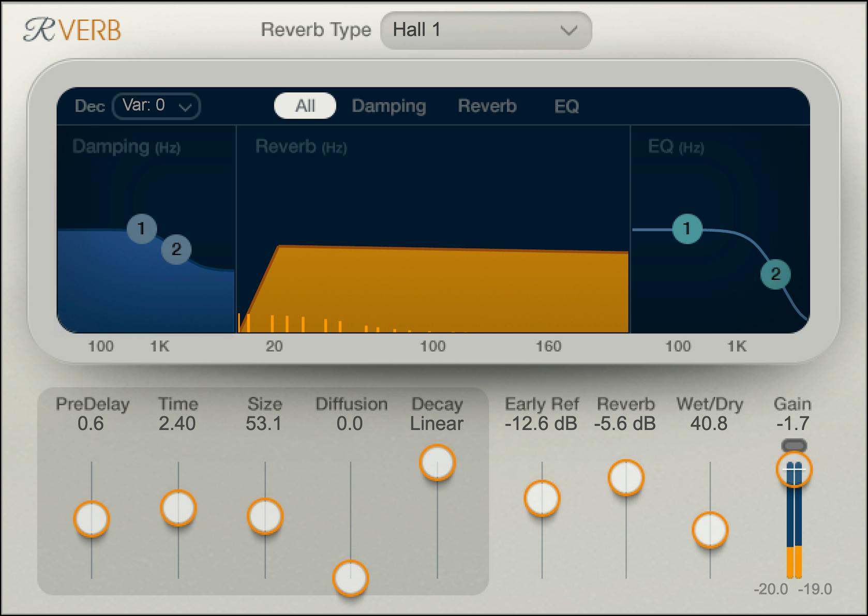The height and width of the screenshot is (616, 868).
Task: Click the chevron on the Hall 1 selector
Action: (x=567, y=30)
